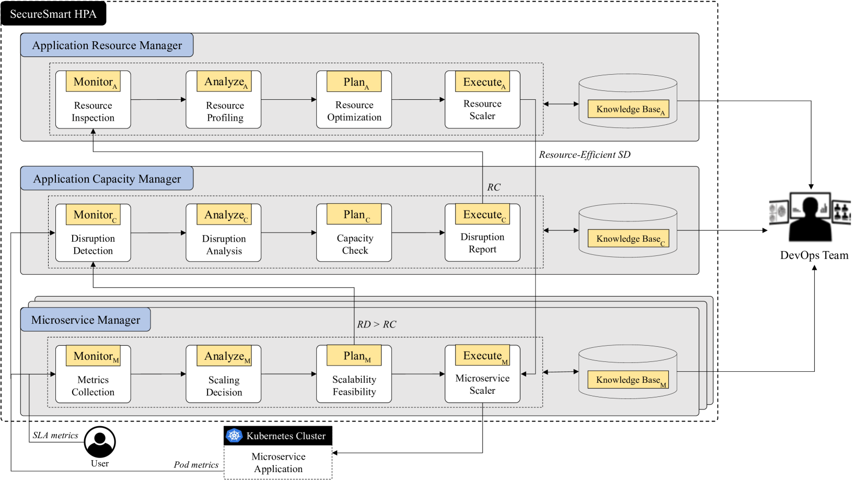Select the Application Capacity Manager header
This screenshot has height=481, width=868.
107,179
